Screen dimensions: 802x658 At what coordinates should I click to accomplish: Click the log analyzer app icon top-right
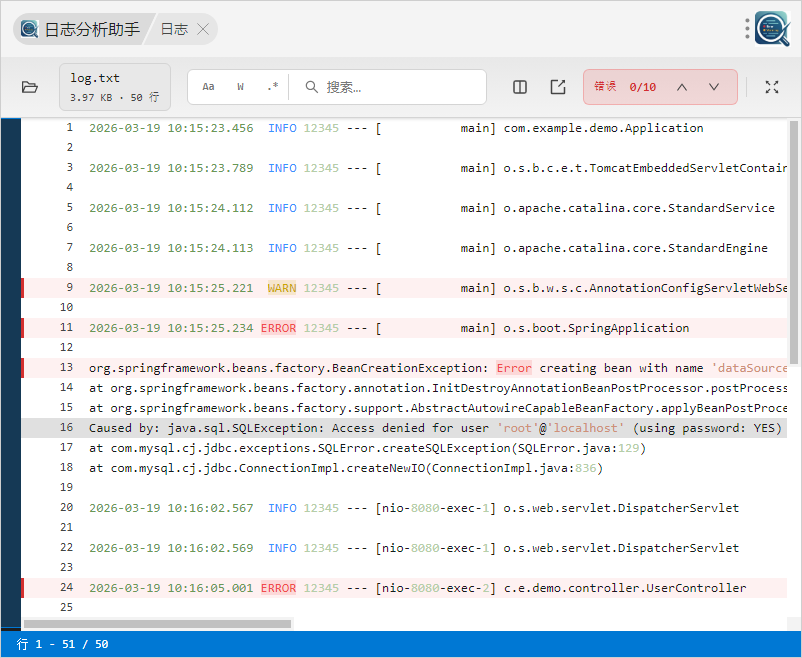(773, 29)
